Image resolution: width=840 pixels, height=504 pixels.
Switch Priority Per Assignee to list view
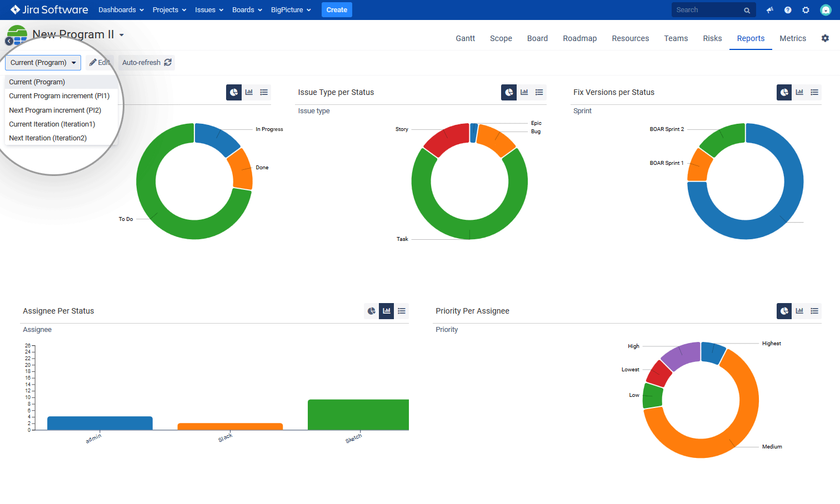coord(814,311)
